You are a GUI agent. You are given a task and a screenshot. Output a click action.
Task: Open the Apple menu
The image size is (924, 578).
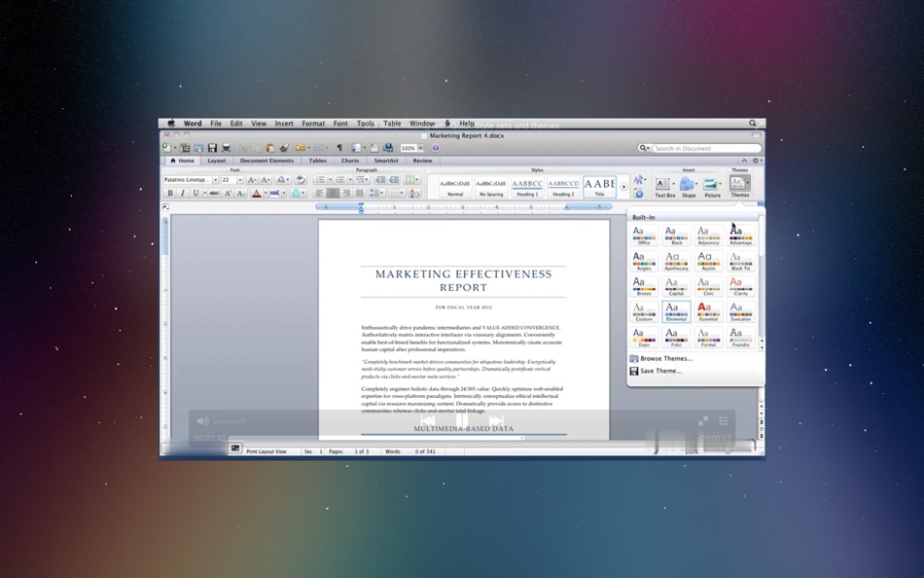171,124
